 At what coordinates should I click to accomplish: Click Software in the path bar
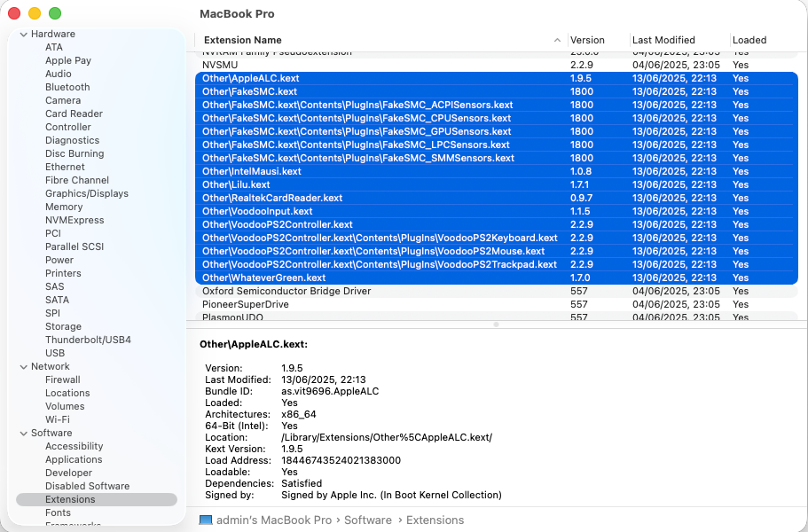(x=368, y=520)
